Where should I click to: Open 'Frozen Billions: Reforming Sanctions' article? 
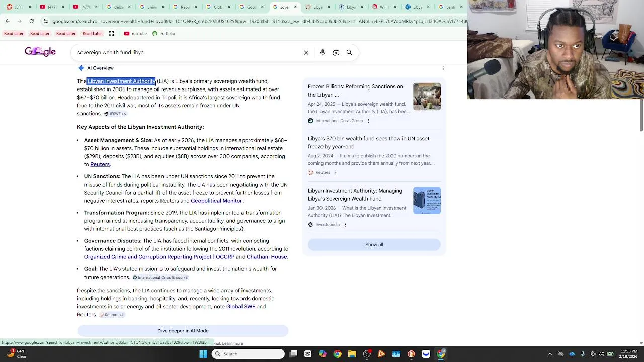coord(356,90)
